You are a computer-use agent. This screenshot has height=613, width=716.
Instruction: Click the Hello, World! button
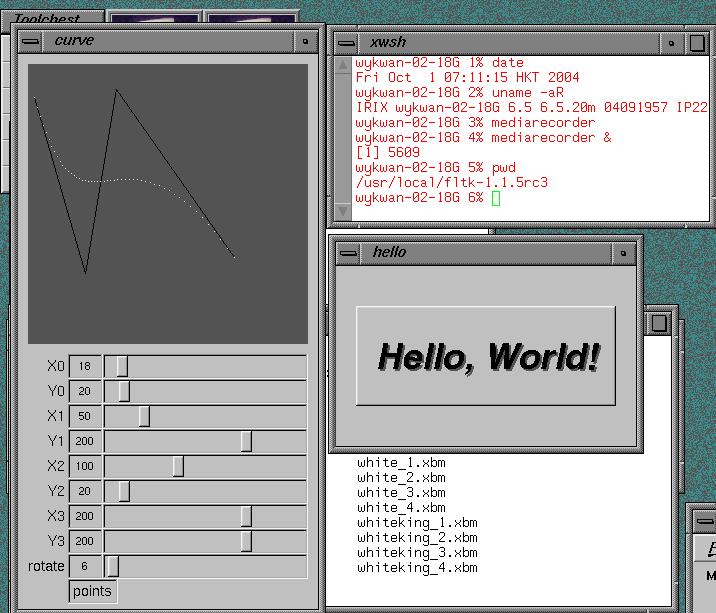click(486, 356)
